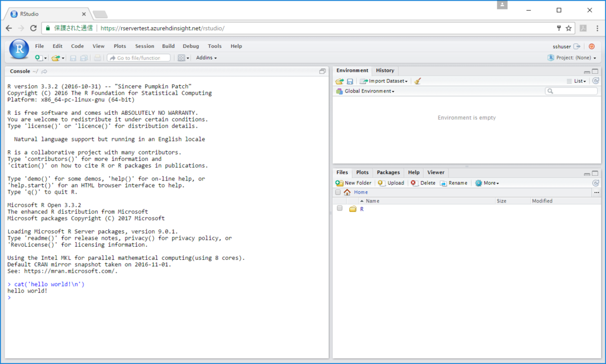
Task: Click the Save all documents icon
Action: coord(83,58)
